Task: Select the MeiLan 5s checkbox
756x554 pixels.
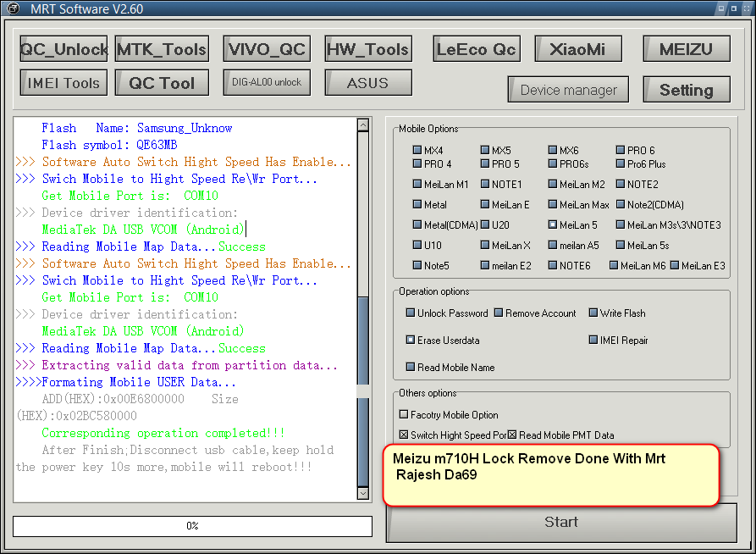Action: click(x=621, y=245)
